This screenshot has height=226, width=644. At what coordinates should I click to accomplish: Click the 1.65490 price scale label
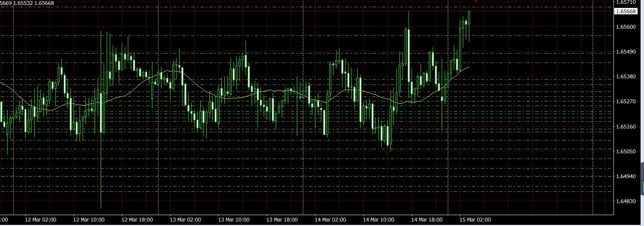[x=626, y=52]
